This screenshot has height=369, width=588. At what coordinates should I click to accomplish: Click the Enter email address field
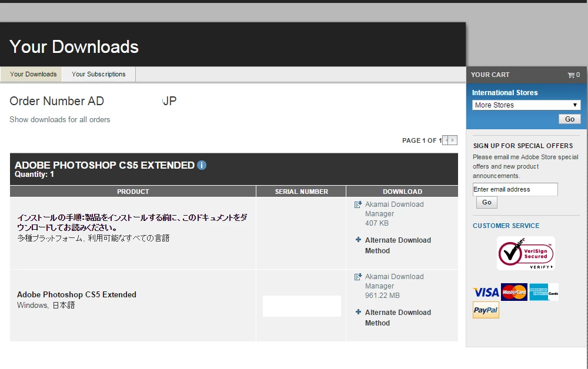[515, 190]
